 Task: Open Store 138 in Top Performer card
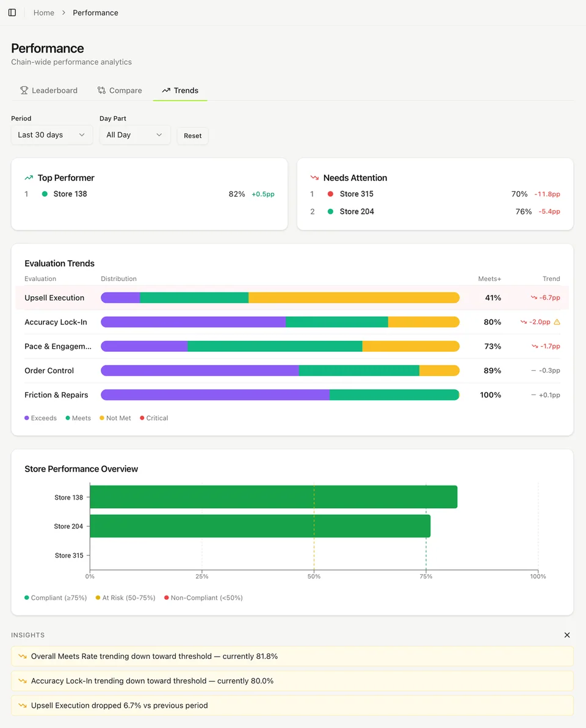[70, 194]
